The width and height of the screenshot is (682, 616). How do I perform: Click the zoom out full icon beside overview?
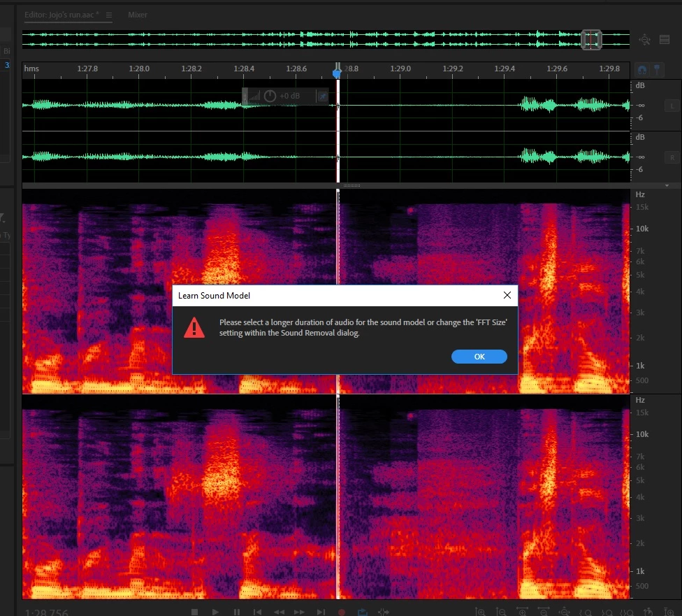pyautogui.click(x=644, y=40)
